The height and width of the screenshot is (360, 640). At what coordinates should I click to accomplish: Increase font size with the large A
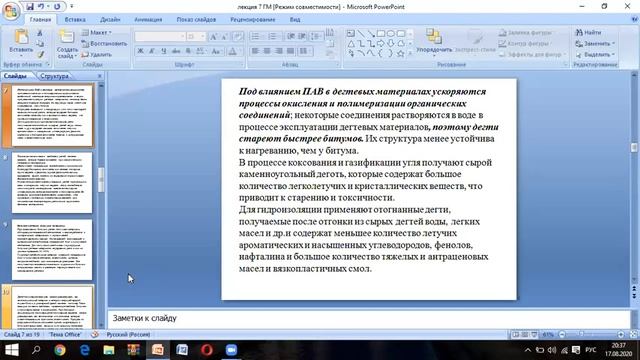(213, 37)
